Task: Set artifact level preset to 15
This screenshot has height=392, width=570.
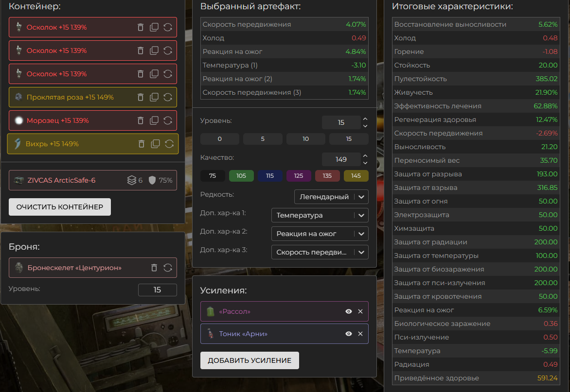Action: click(349, 139)
